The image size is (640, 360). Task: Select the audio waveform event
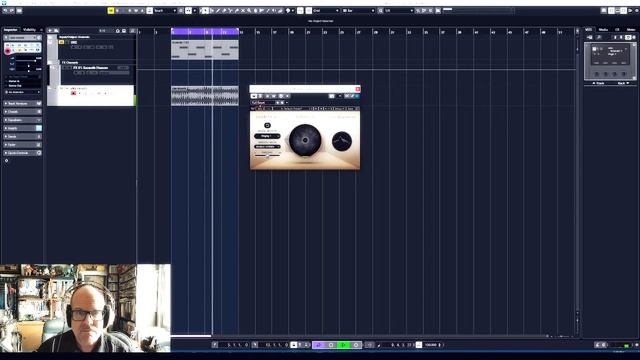(205, 96)
